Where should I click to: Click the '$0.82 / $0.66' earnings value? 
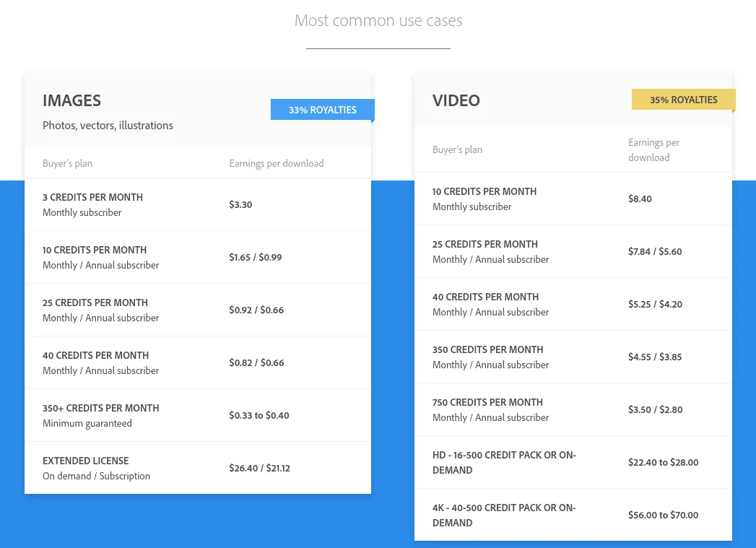pyautogui.click(x=256, y=362)
